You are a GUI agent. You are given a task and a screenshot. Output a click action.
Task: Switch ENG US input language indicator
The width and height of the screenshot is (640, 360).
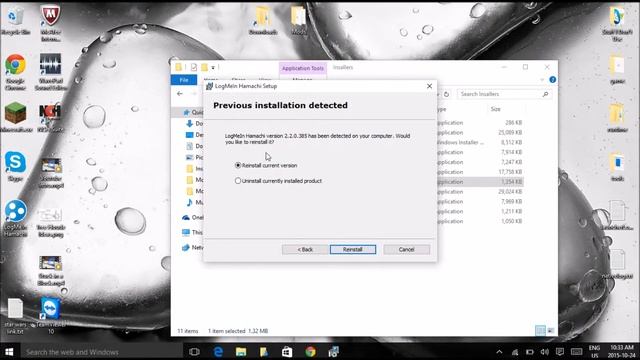[x=594, y=351]
